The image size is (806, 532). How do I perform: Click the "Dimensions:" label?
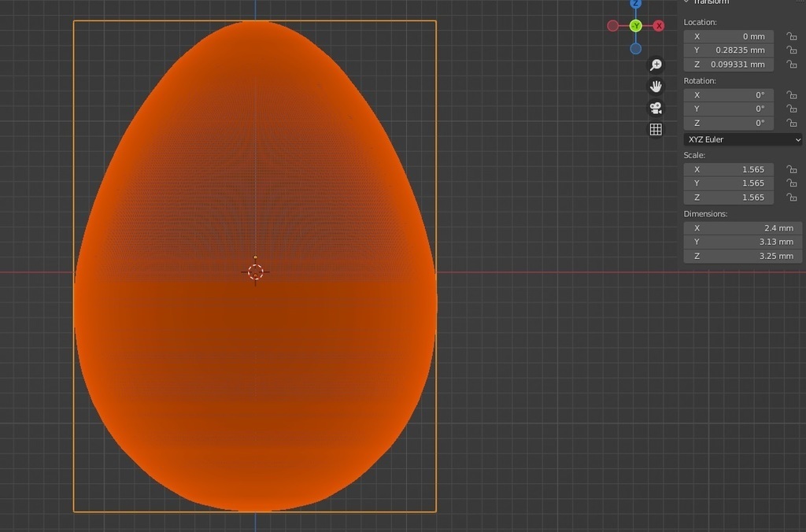click(x=705, y=214)
